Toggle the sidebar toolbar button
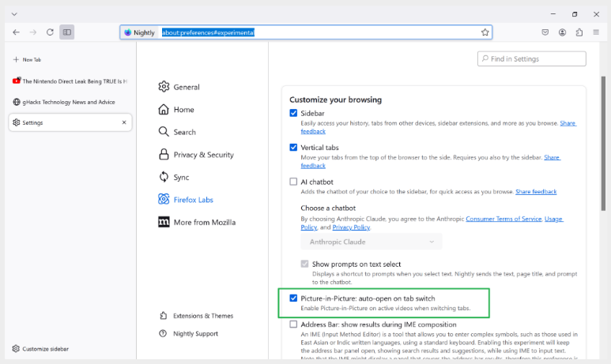The width and height of the screenshot is (611, 364). (x=67, y=32)
